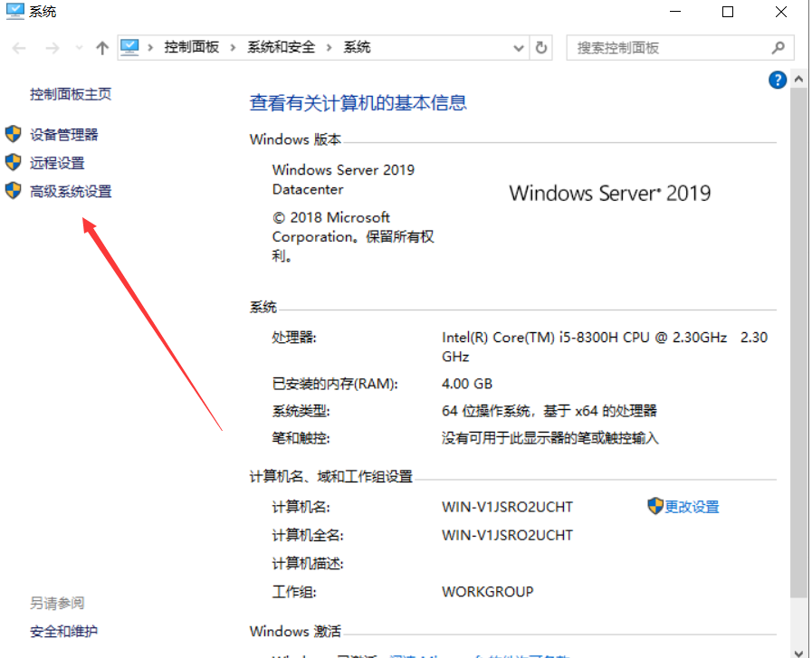Screen dimensions: 812x658
Task: Go up one level with up arrow
Action: [x=102, y=48]
